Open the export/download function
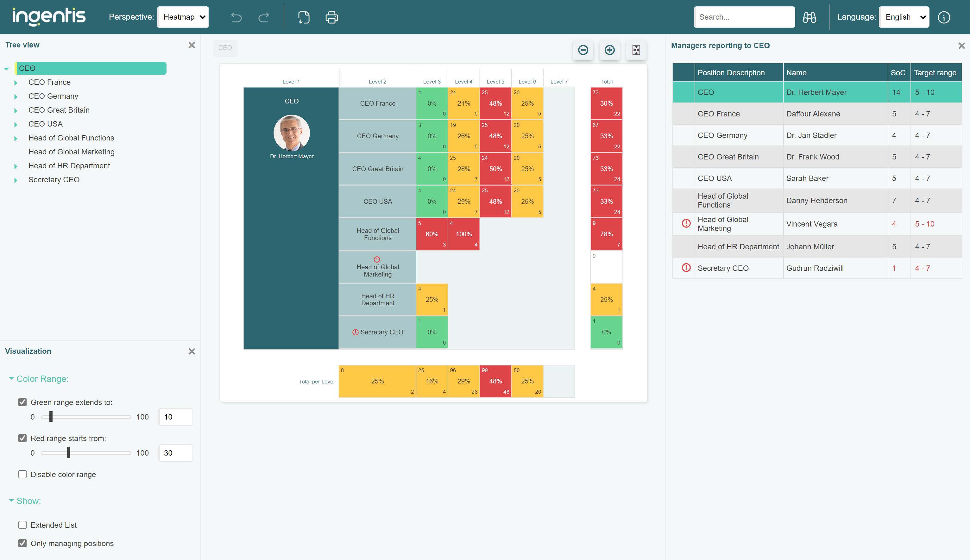 coord(304,17)
